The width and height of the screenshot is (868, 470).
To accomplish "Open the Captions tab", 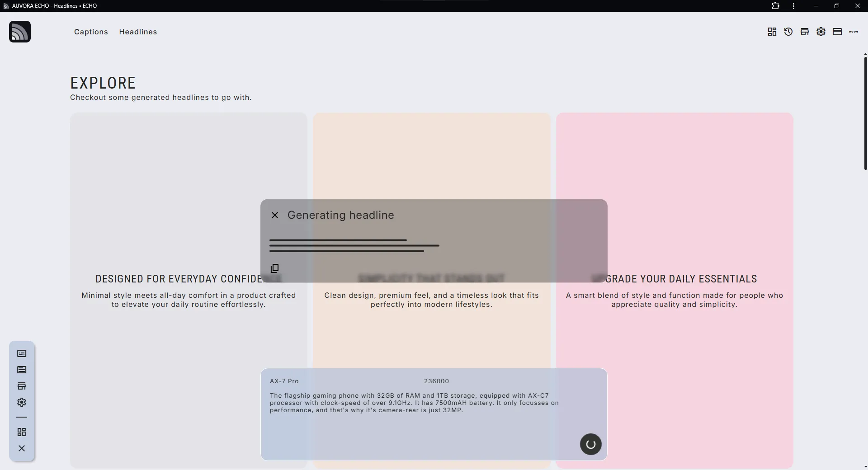I will click(x=91, y=32).
